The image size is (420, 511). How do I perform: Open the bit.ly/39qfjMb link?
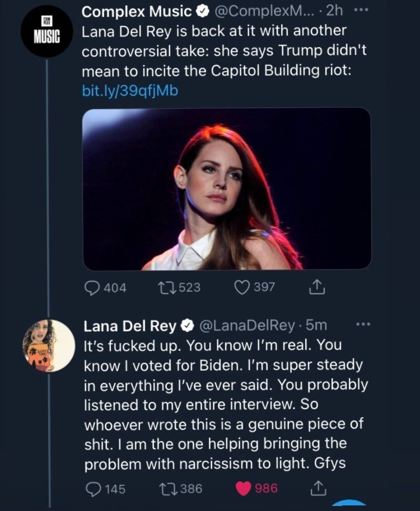(130, 91)
